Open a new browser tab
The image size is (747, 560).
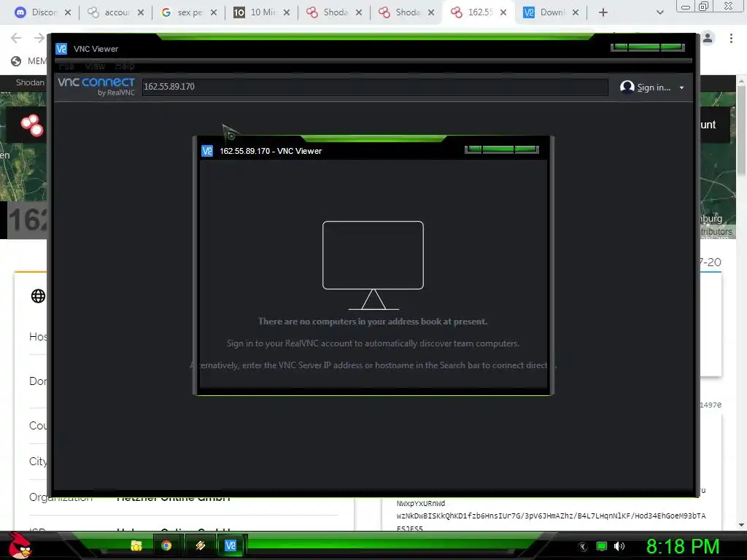click(603, 12)
